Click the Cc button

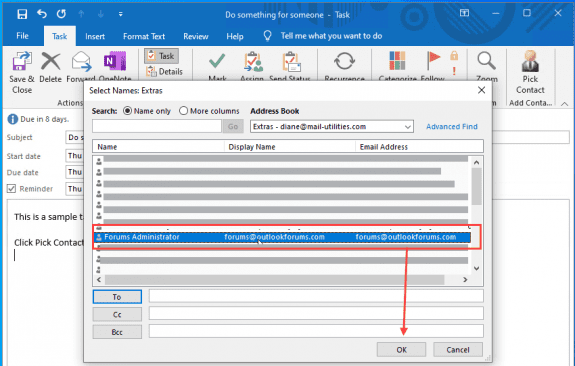tap(117, 314)
